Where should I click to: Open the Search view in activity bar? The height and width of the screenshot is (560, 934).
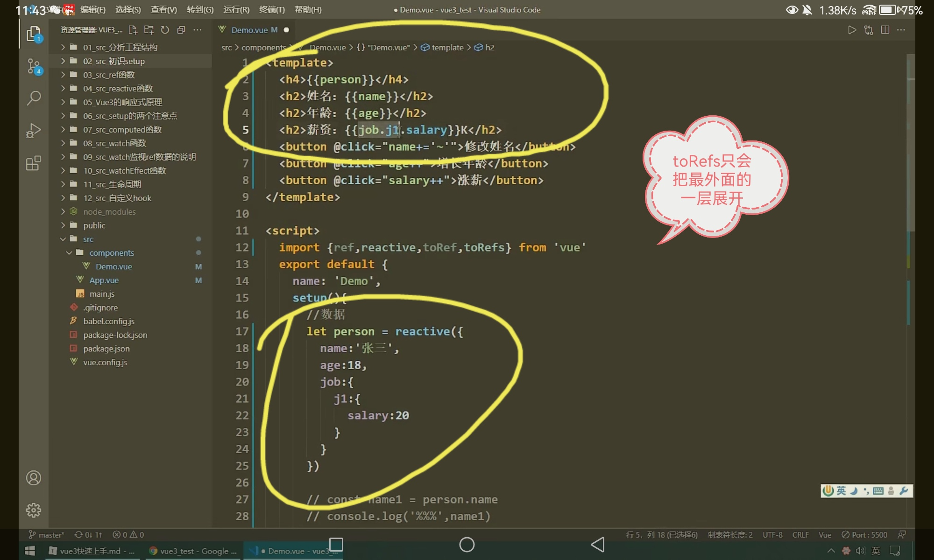(x=34, y=98)
